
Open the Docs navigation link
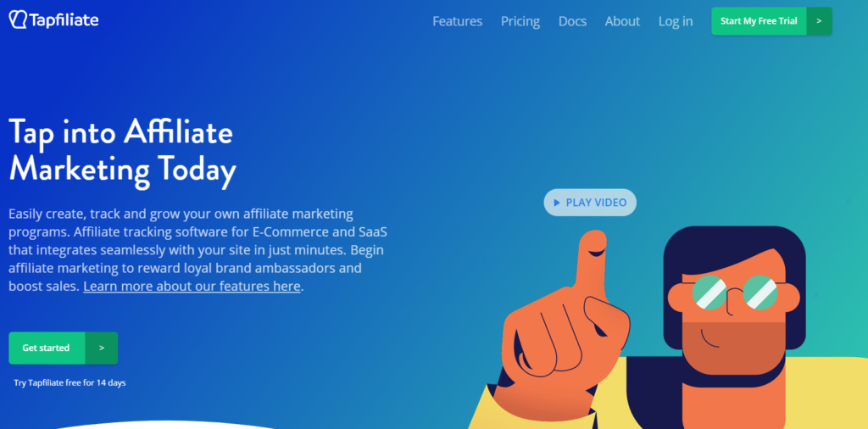click(x=572, y=21)
